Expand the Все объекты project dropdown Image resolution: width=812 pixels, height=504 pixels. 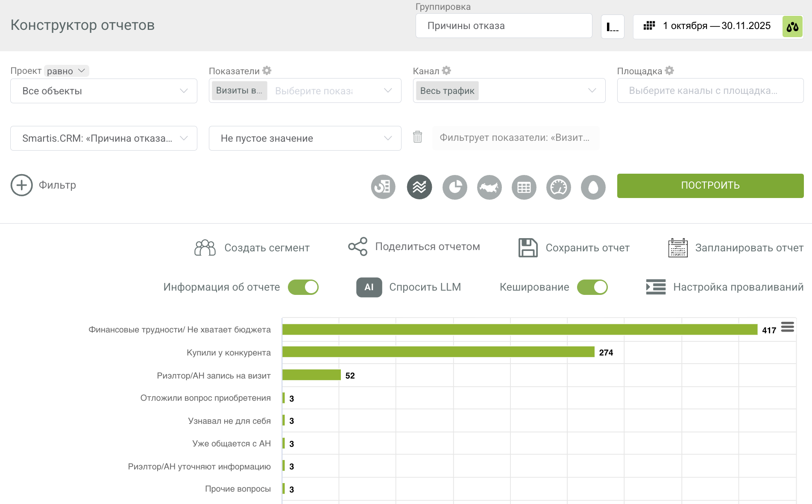click(x=104, y=91)
